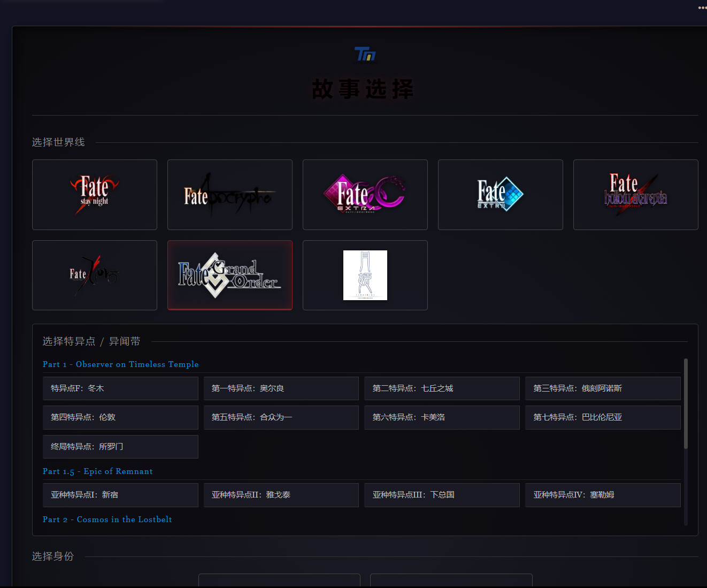Click the 故事选择 page title
Image resolution: width=707 pixels, height=588 pixels.
click(x=363, y=89)
